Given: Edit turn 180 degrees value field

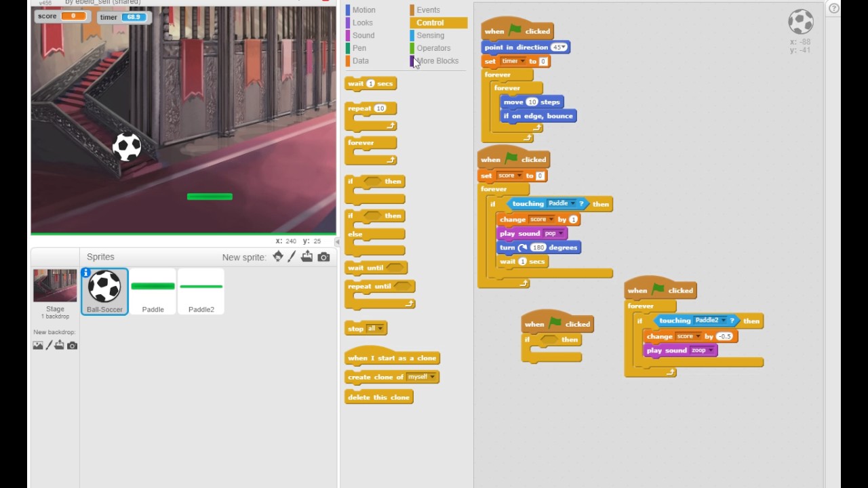Looking at the screenshot, I should [x=538, y=247].
